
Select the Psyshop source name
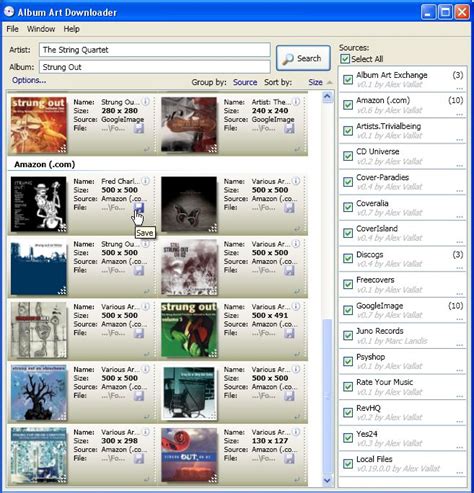coord(370,357)
